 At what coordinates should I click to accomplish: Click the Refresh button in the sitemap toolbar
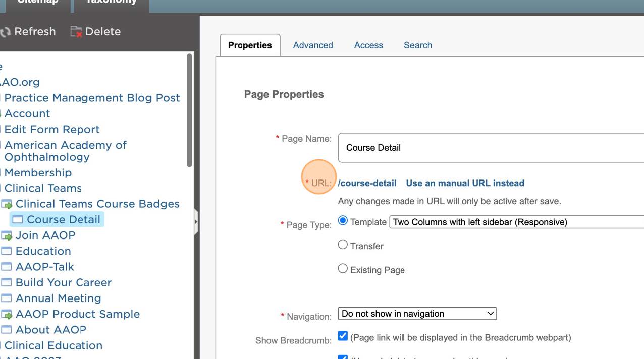pos(28,32)
